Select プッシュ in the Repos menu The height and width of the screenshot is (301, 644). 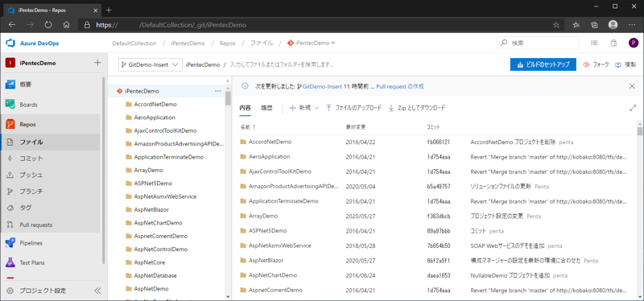(x=31, y=175)
